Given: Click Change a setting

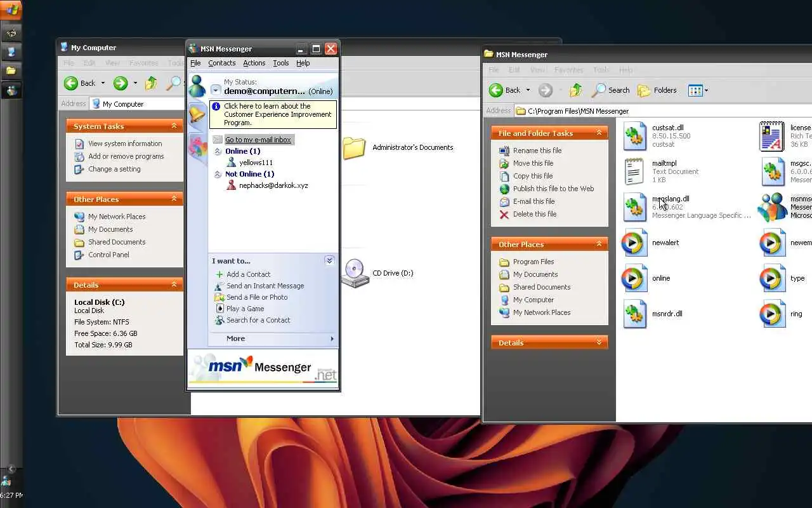Looking at the screenshot, I should coord(114,169).
